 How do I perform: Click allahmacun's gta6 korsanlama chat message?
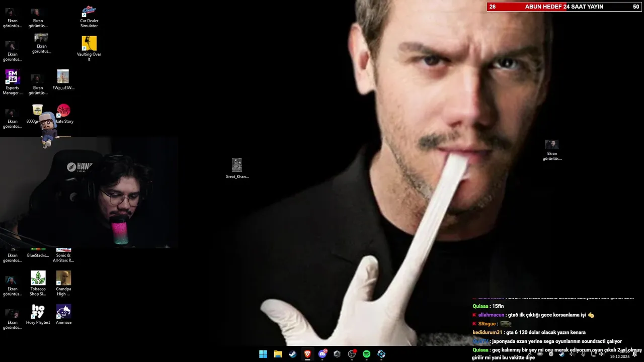[x=533, y=315]
